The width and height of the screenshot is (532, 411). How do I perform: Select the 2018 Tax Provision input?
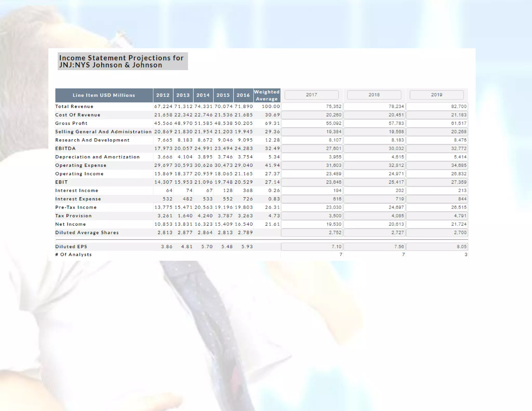pyautogui.click(x=374, y=216)
